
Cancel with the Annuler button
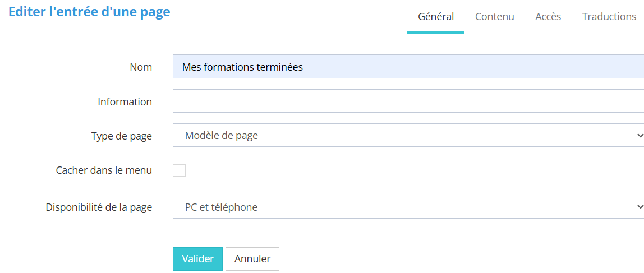[x=252, y=259]
